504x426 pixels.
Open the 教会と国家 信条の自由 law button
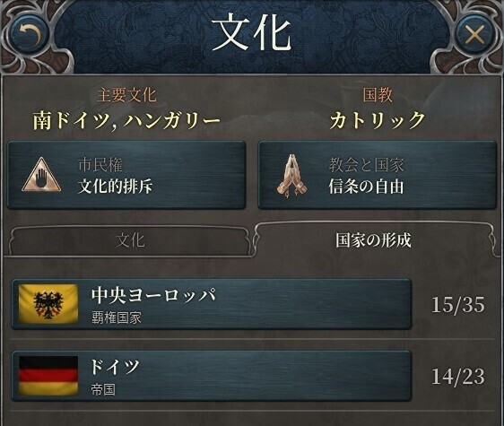[378, 175]
